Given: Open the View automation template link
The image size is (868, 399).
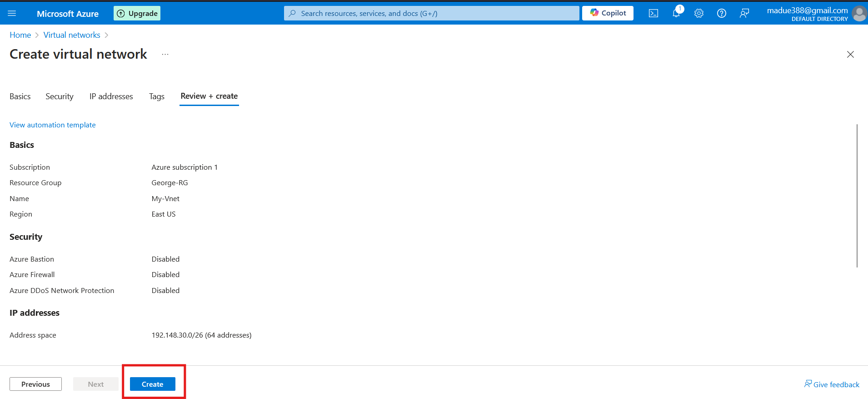Looking at the screenshot, I should [53, 125].
